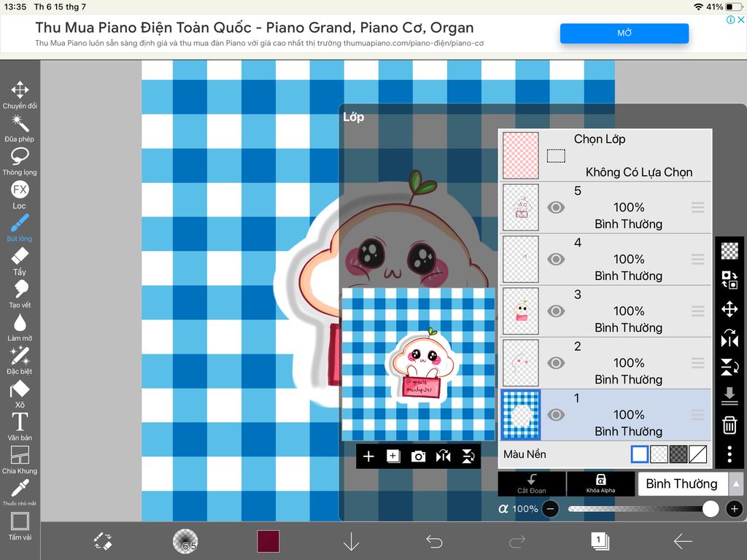The height and width of the screenshot is (560, 747).
Task: Select the Văn bản text tool
Action: (20, 427)
